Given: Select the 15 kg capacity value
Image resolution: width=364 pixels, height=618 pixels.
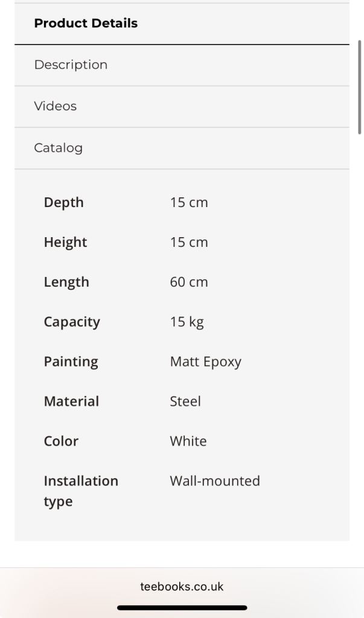Looking at the screenshot, I should [x=187, y=322].
